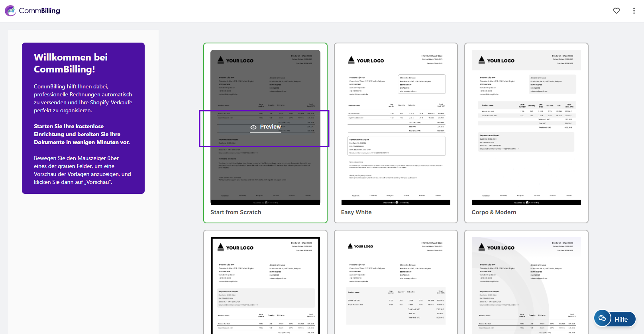Open the Hilfe help button
Screen dimensions: 644x334
621,319
